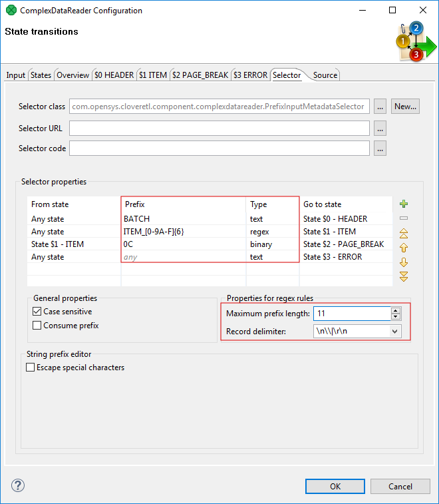Expand the Record delimiter dropdown
Image resolution: width=439 pixels, height=504 pixels.
point(396,331)
